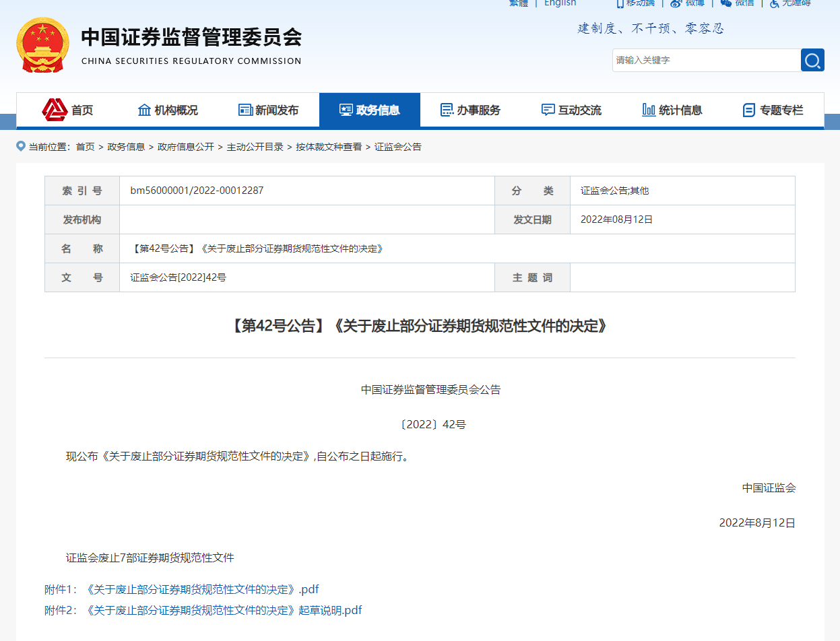Click the speech-bubble icon beside 互动交流
Image resolution: width=840 pixels, height=641 pixels.
coord(547,109)
